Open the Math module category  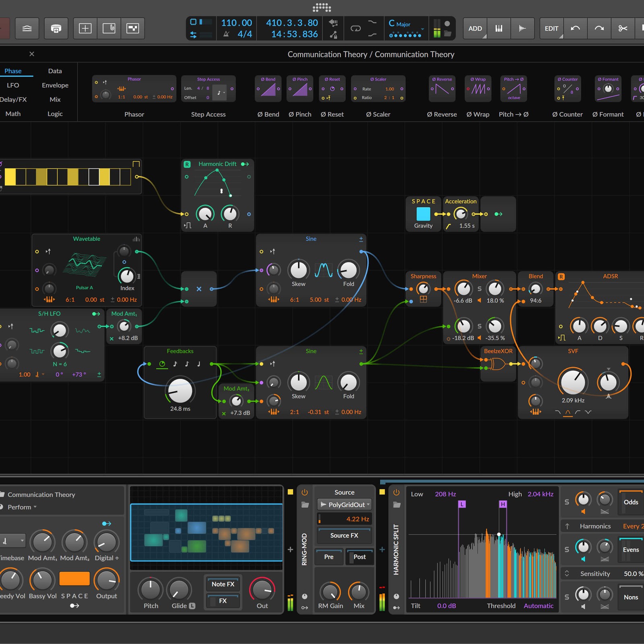coord(13,114)
